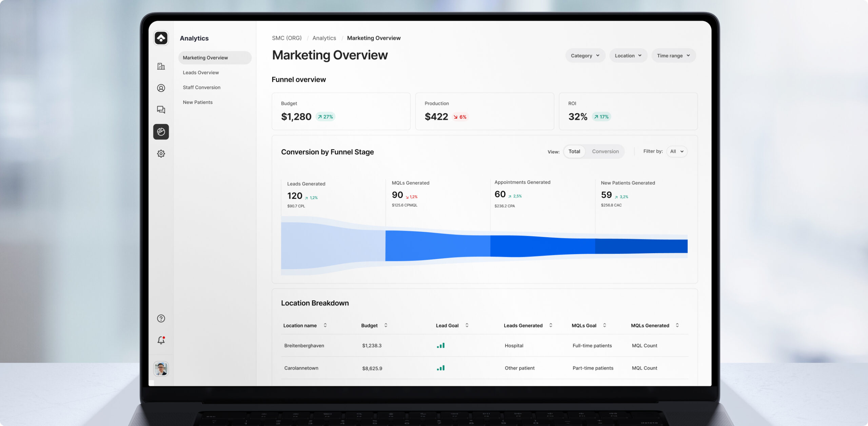Click the home logo icon in sidebar
Image resolution: width=868 pixels, height=426 pixels.
pyautogui.click(x=161, y=38)
